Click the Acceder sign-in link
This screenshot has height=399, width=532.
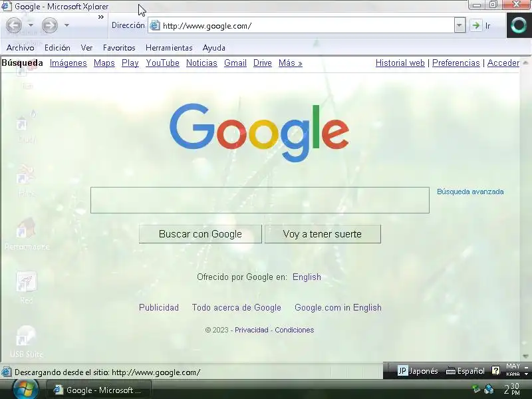(x=503, y=63)
